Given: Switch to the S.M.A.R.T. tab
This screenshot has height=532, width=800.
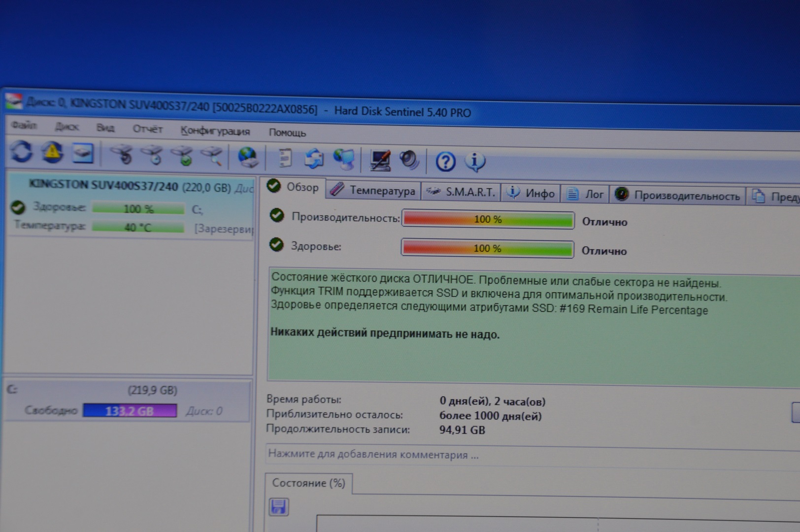Looking at the screenshot, I should click(461, 192).
